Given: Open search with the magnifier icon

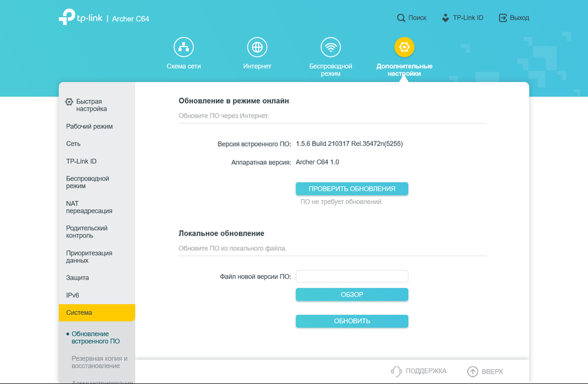Looking at the screenshot, I should point(401,18).
